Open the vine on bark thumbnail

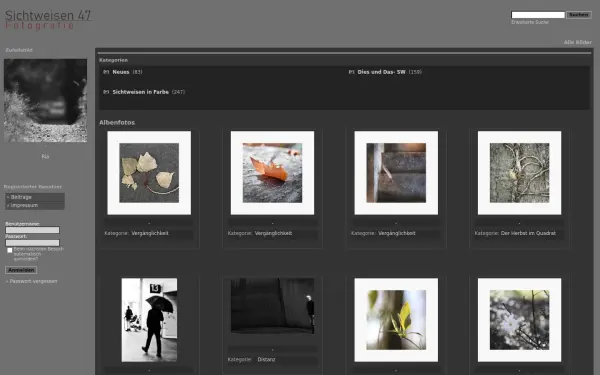point(519,173)
